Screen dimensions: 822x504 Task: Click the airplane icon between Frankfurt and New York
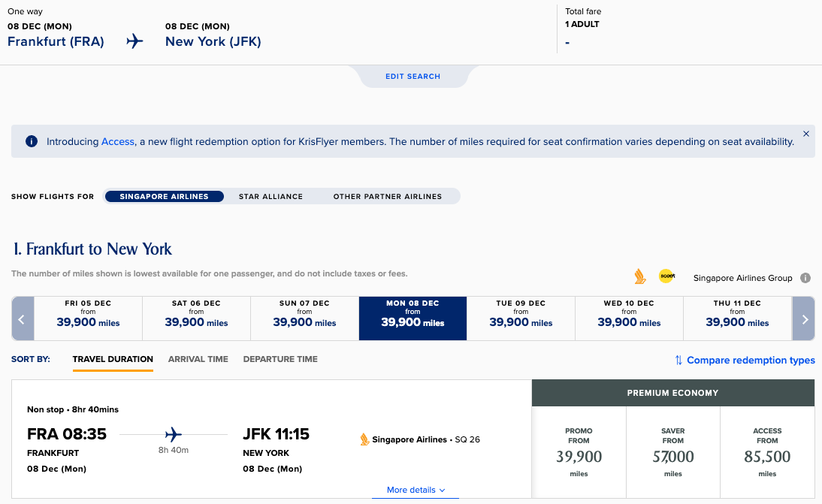point(134,41)
